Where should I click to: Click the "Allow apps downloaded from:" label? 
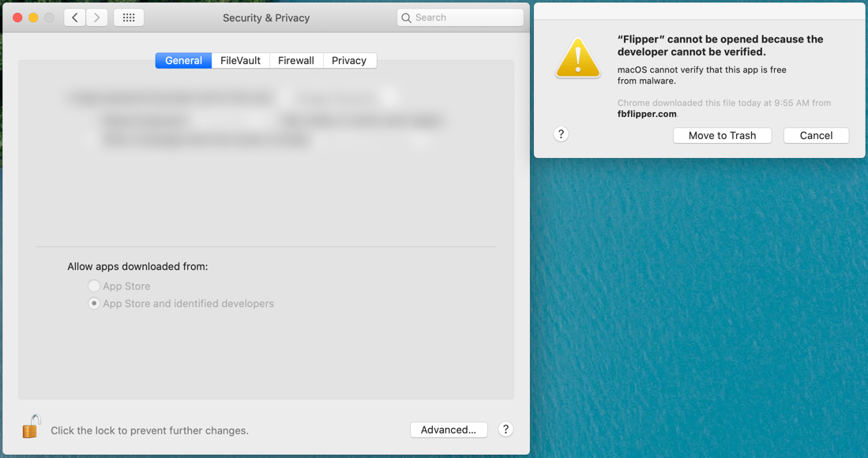(138, 267)
